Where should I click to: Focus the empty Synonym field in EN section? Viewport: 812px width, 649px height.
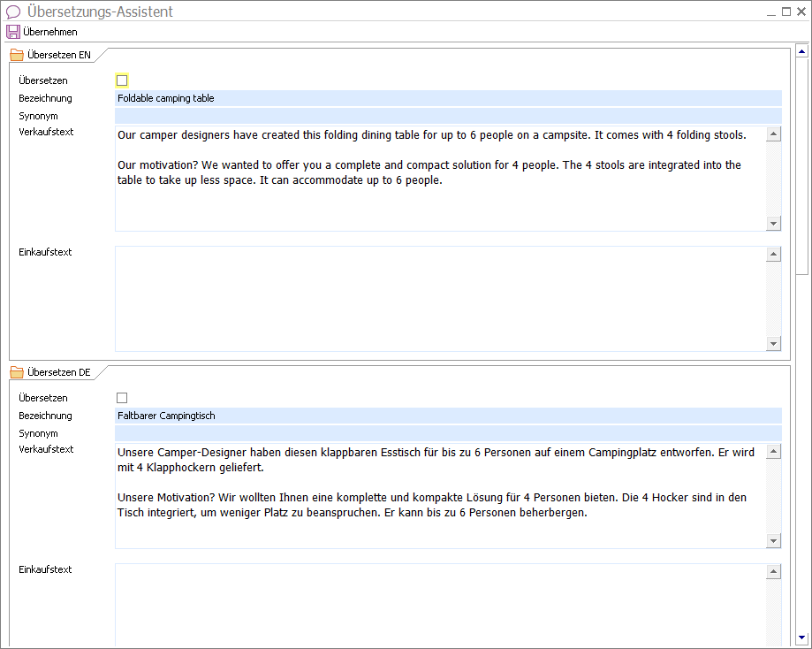click(447, 116)
